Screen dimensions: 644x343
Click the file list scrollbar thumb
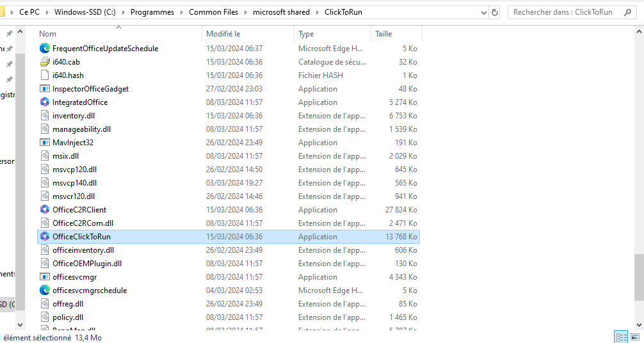tap(640, 277)
